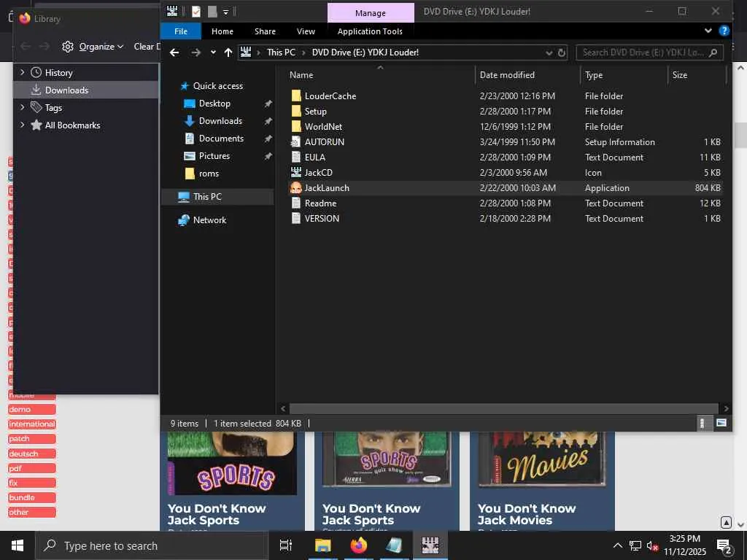747x560 pixels.
Task: Click the muted speaker icon in the system tray
Action: [x=653, y=545]
